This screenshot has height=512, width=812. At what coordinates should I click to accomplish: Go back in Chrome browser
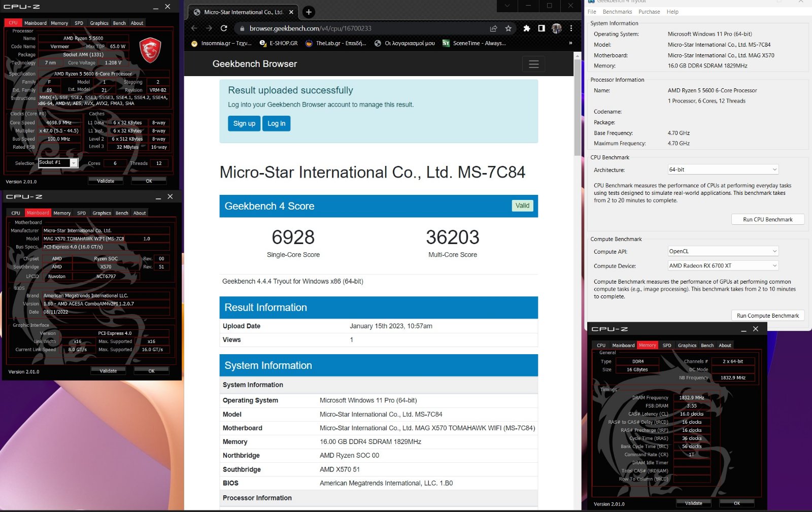(x=194, y=28)
